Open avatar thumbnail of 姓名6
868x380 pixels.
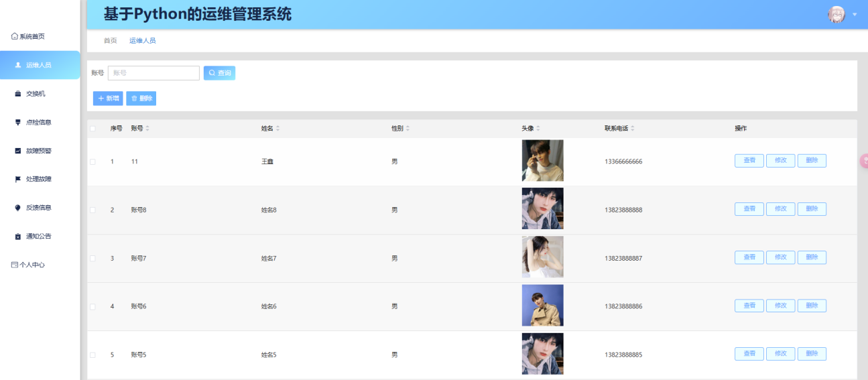click(x=543, y=306)
